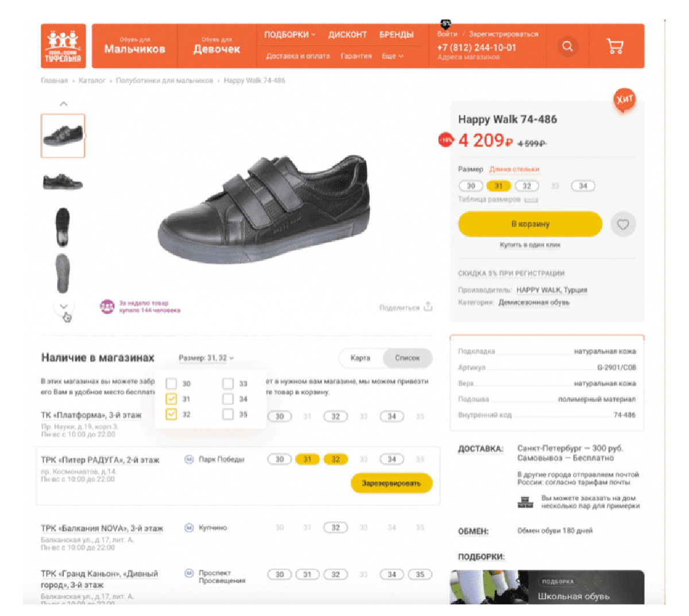
Task: Check the size 30 checkbox
Action: [171, 383]
